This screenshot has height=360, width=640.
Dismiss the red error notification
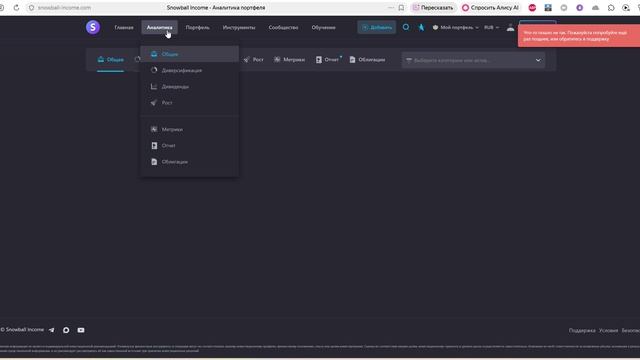(x=579, y=36)
